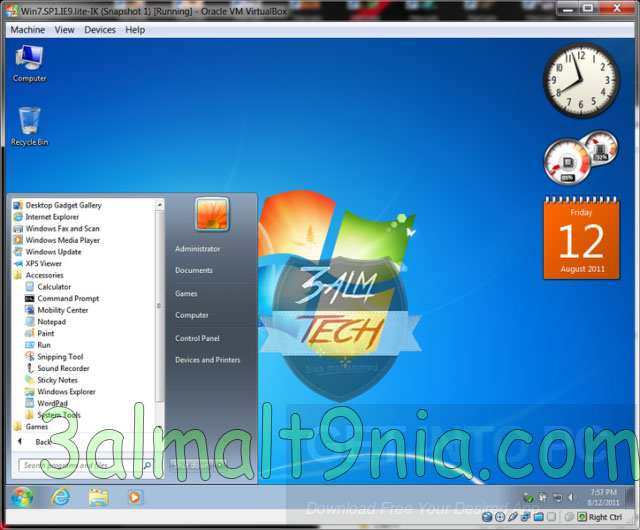The width and height of the screenshot is (640, 530).
Task: Click the analog clock gadget
Action: click(x=581, y=80)
